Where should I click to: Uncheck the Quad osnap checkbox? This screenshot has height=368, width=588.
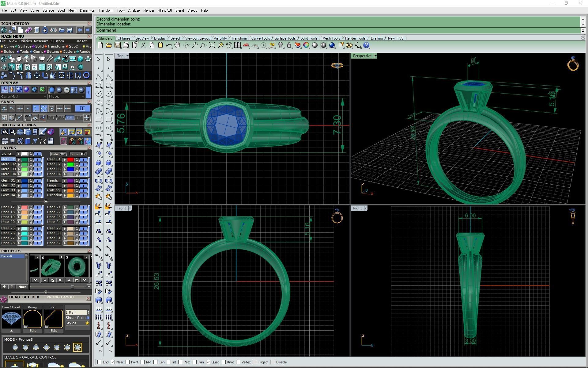208,362
